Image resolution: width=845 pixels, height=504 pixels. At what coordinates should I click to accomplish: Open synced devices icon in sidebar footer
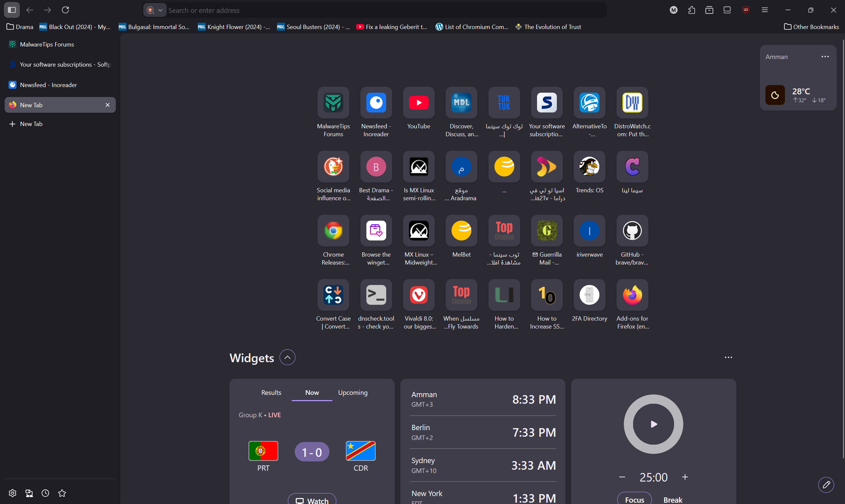pos(29,493)
